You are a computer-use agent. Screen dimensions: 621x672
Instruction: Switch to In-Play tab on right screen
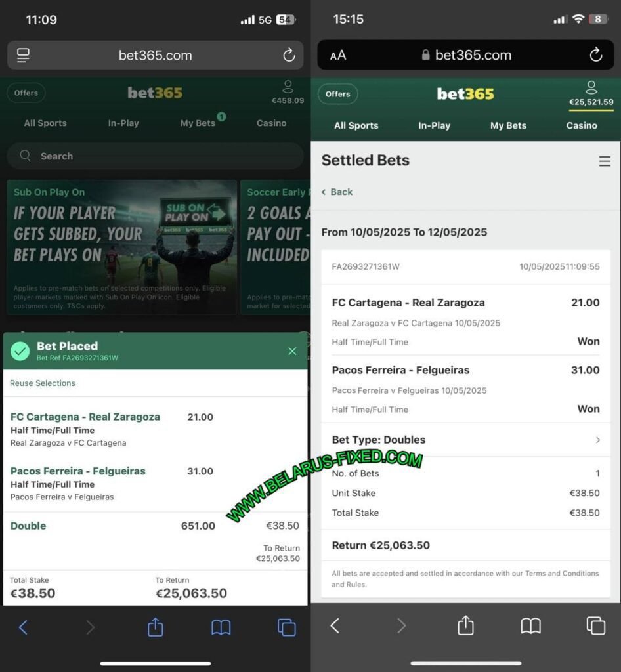[434, 125]
